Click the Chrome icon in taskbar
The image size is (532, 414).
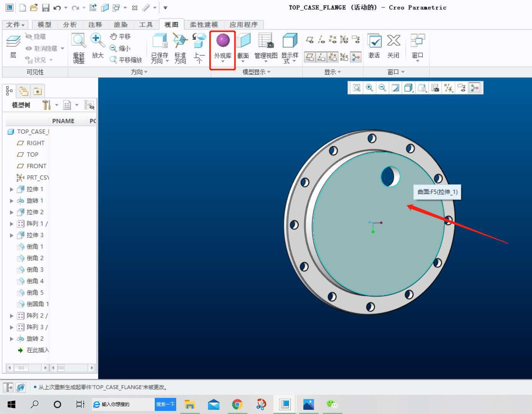coord(237,404)
